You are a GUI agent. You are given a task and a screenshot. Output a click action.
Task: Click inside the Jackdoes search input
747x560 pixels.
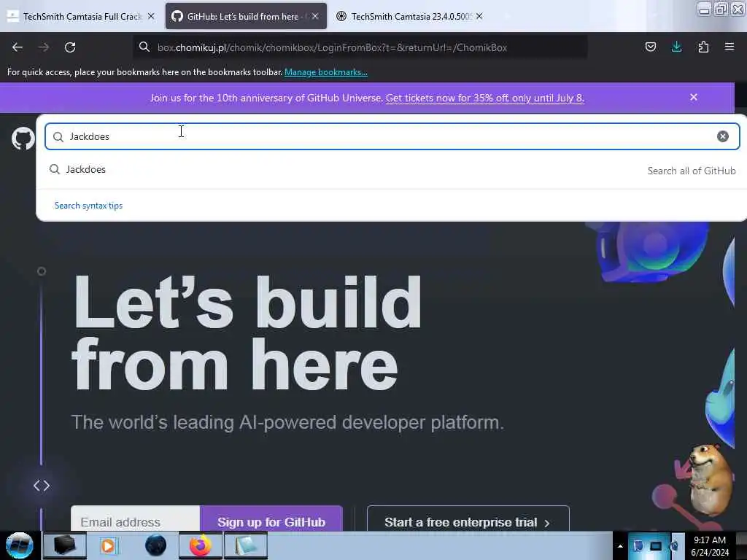392,136
